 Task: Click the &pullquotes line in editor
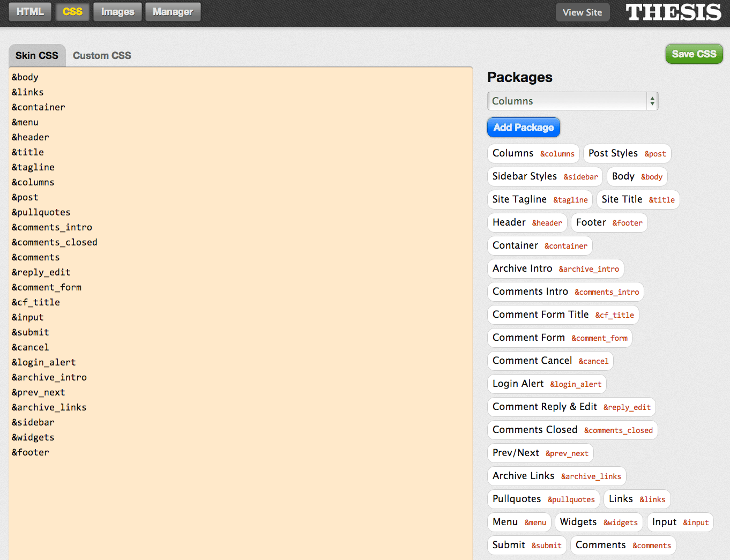tap(41, 212)
